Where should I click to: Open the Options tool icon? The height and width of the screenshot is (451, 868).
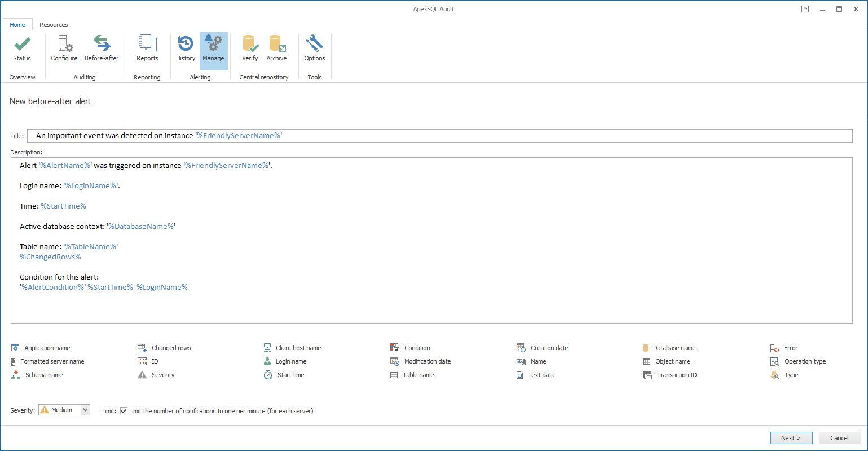tap(314, 48)
